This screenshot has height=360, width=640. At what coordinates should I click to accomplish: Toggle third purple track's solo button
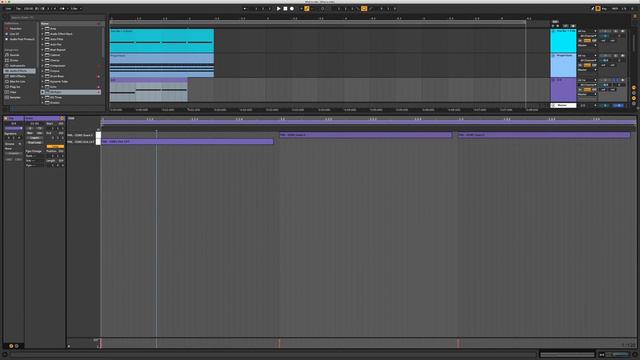(x=616, y=80)
